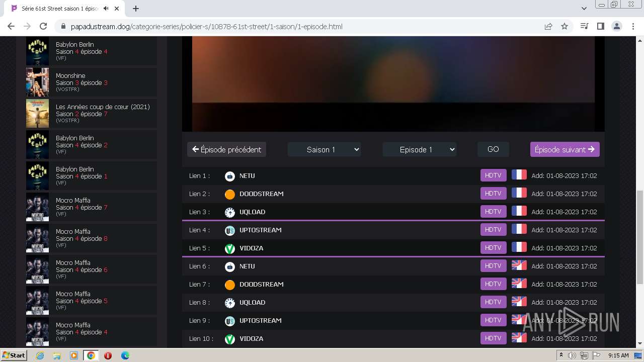Select the UQLOAD link in Lien 8

coord(253,303)
